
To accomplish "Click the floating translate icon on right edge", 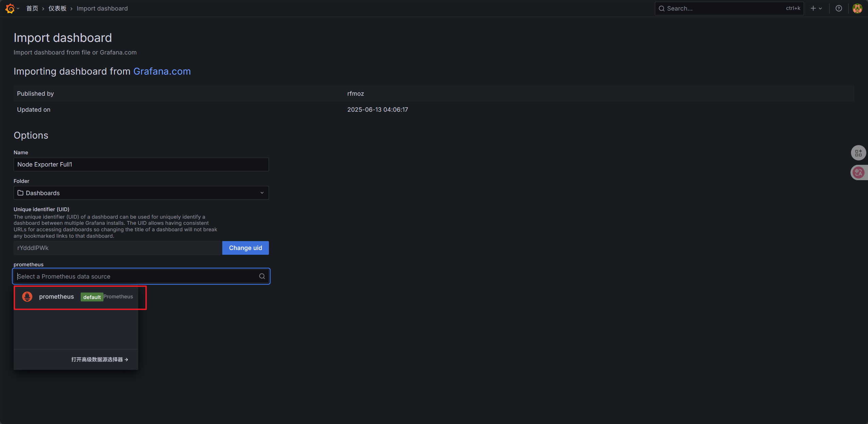I will point(858,173).
